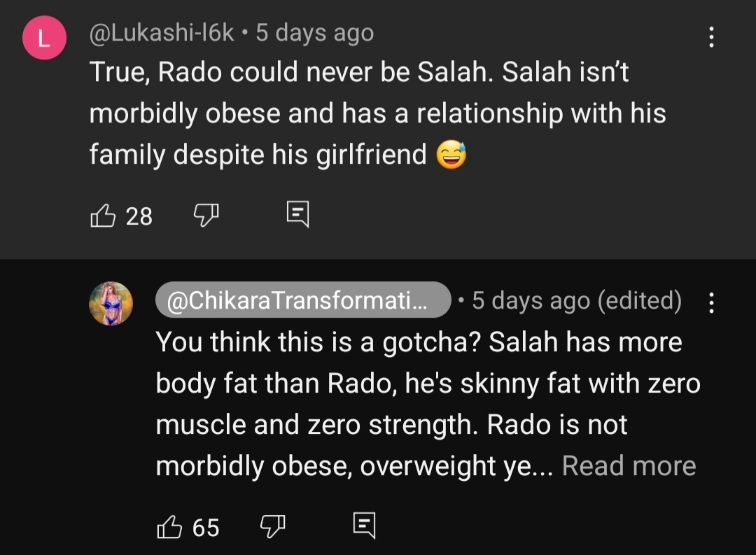Select the "5 days ago (edited)" timestamp
The image size is (756, 555).
coord(576,300)
